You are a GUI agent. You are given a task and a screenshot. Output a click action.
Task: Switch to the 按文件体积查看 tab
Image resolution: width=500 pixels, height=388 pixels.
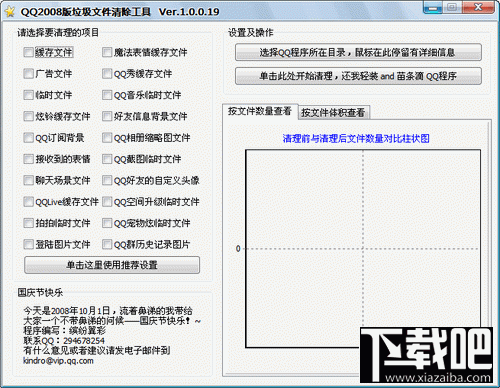pyautogui.click(x=333, y=113)
